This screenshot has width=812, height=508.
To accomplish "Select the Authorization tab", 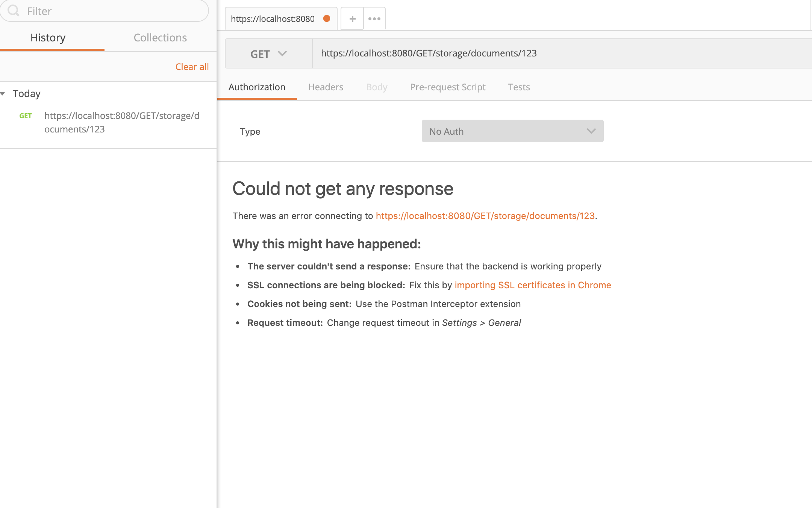I will coord(257,87).
